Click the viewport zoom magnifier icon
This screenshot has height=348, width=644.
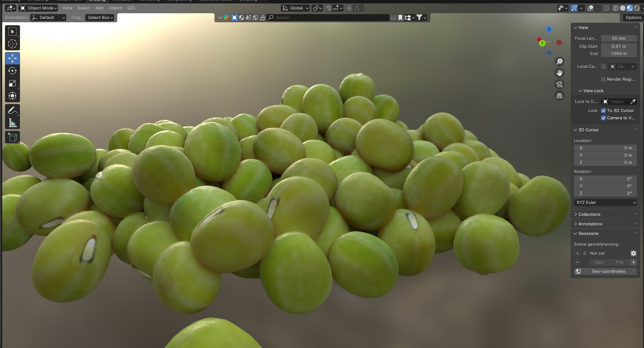pos(559,61)
